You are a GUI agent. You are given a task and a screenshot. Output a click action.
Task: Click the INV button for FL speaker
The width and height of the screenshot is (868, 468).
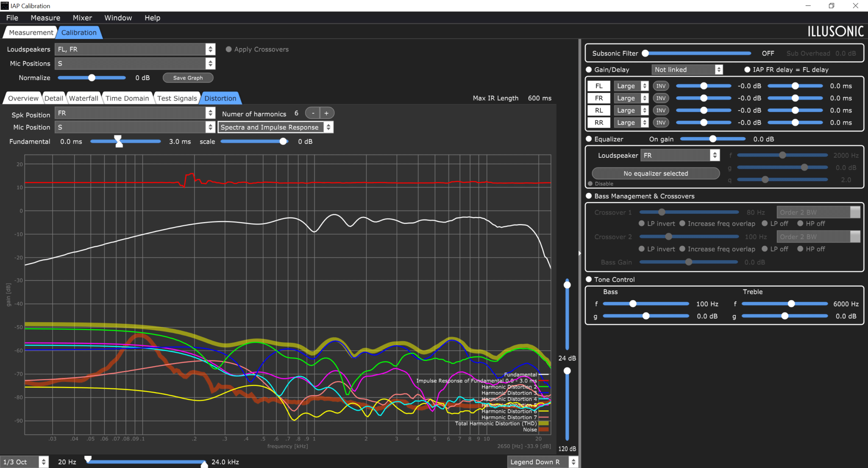661,86
